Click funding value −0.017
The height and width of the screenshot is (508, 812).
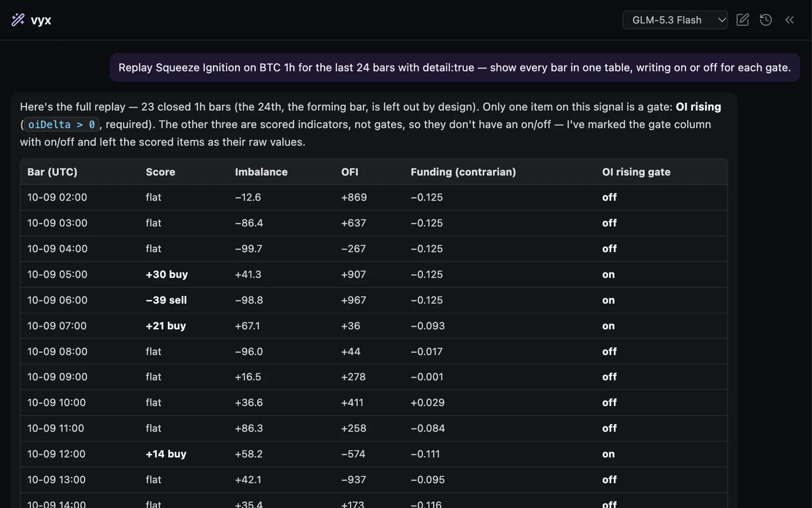click(427, 352)
